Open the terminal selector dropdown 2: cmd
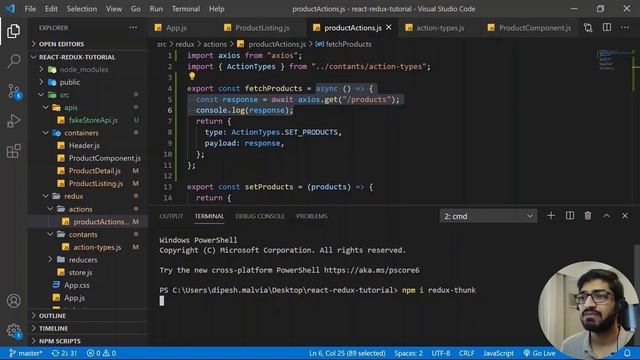 click(x=488, y=216)
